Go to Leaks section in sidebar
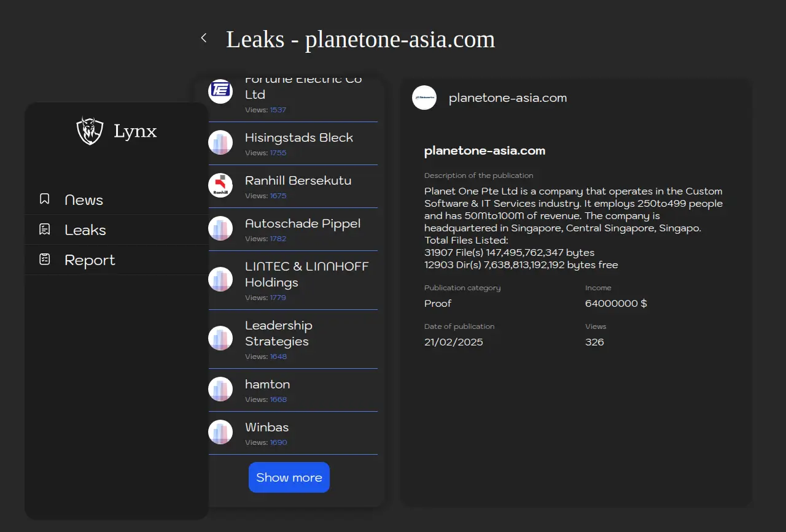This screenshot has height=532, width=786. click(85, 230)
